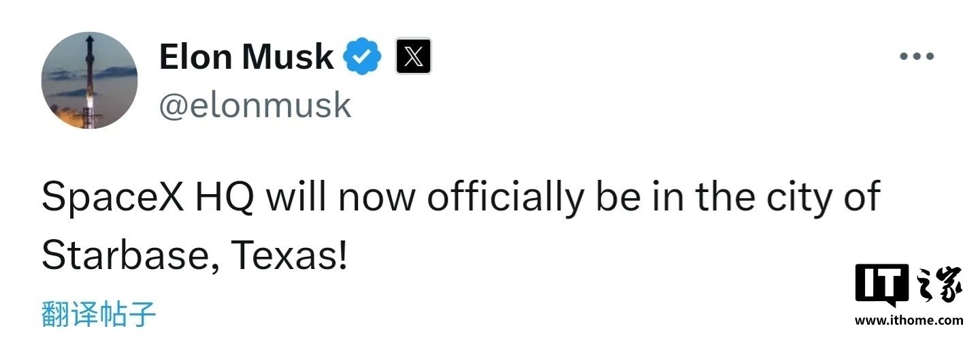
Task: Click the Elon Musk display name
Action: click(x=246, y=57)
